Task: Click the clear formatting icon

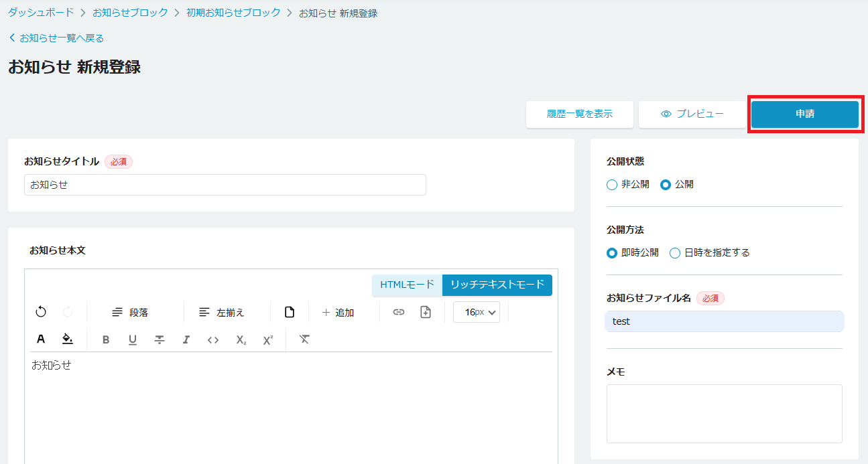Action: (304, 339)
